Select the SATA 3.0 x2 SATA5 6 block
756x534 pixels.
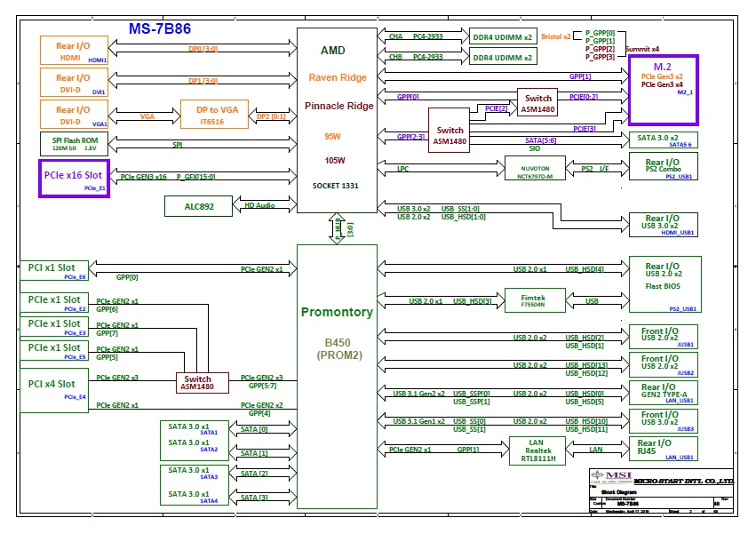663,139
